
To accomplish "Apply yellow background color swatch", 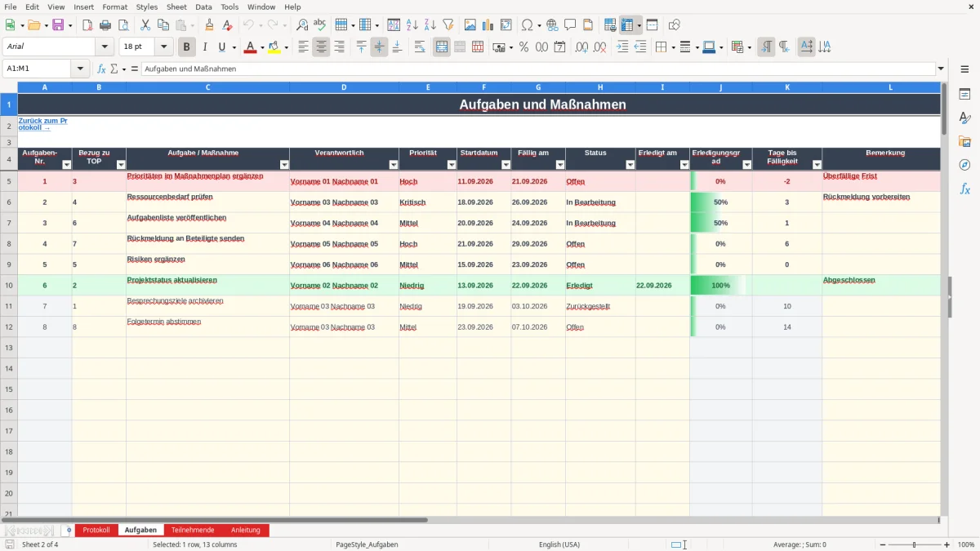I will [274, 47].
